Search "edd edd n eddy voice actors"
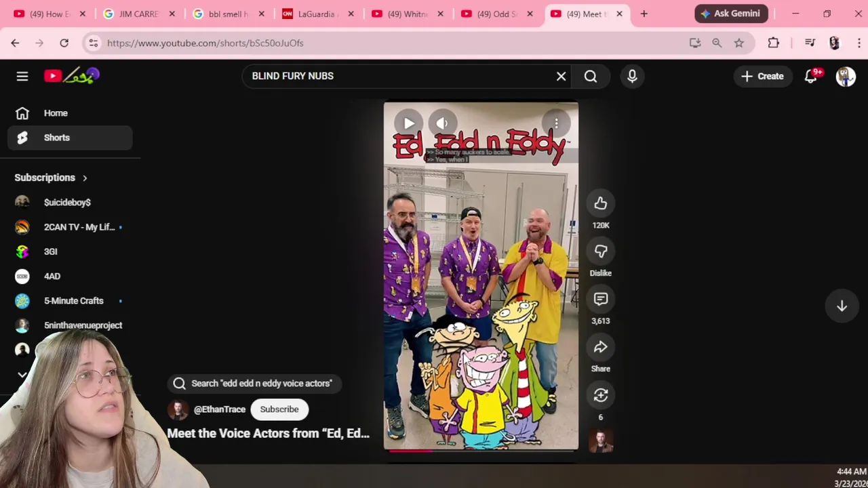Viewport: 868px width, 488px height. [254, 384]
